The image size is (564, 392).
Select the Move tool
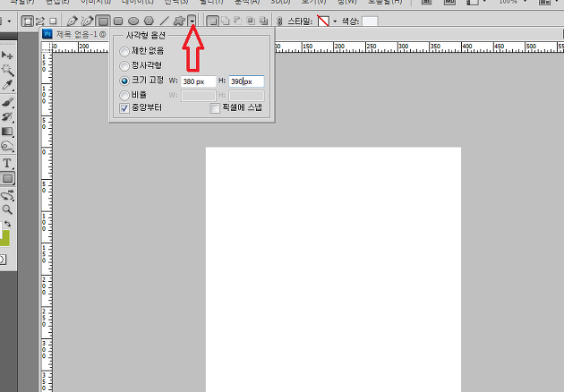coord(7,55)
